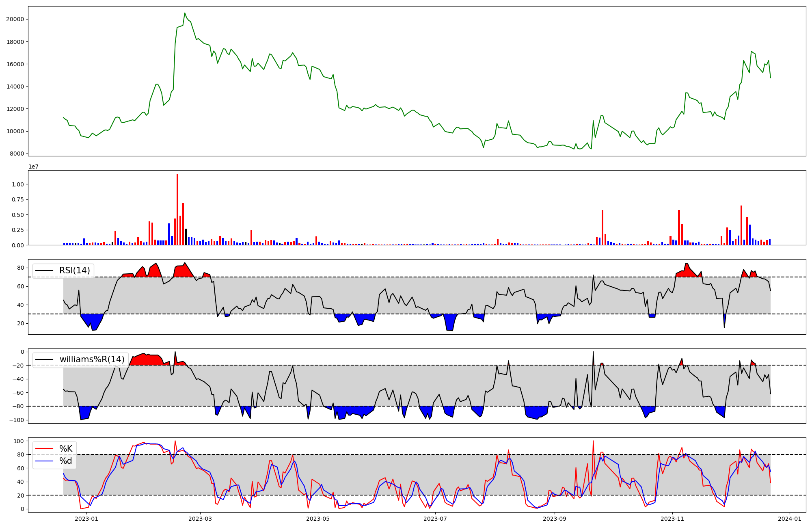
Task: Click the 2023-09 x-axis tick label
Action: (555, 519)
